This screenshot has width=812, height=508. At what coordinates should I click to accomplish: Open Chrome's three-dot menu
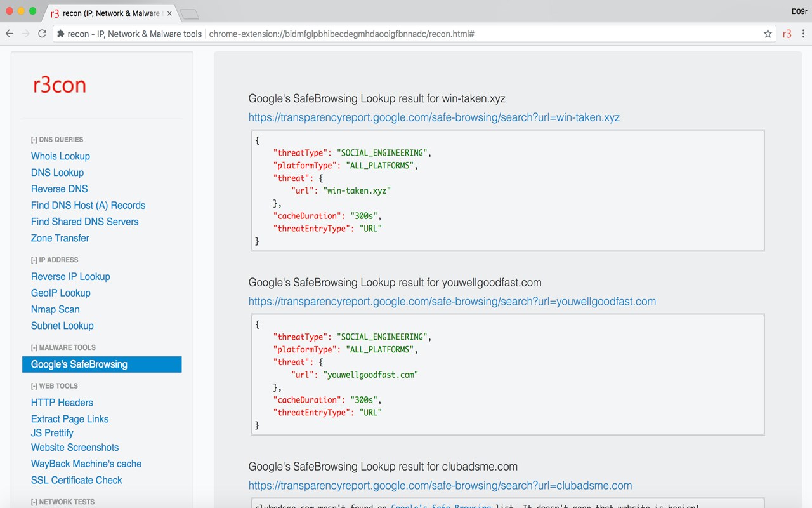[803, 34]
